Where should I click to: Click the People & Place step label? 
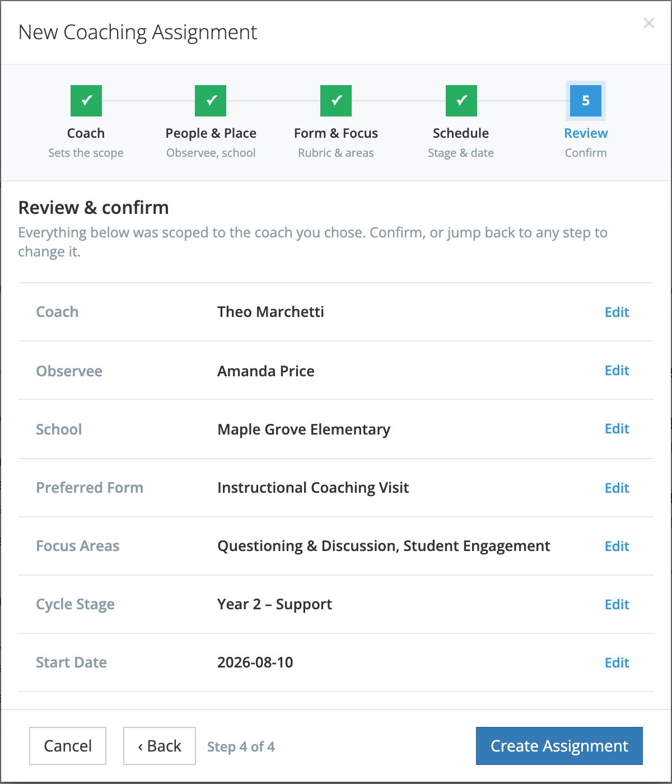[211, 133]
